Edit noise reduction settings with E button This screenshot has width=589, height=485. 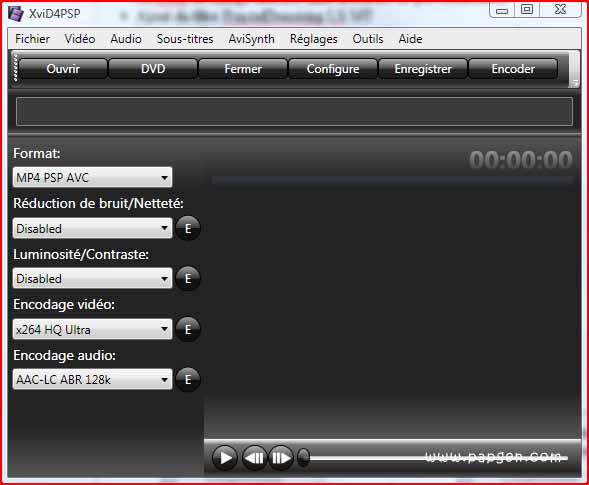[x=188, y=228]
